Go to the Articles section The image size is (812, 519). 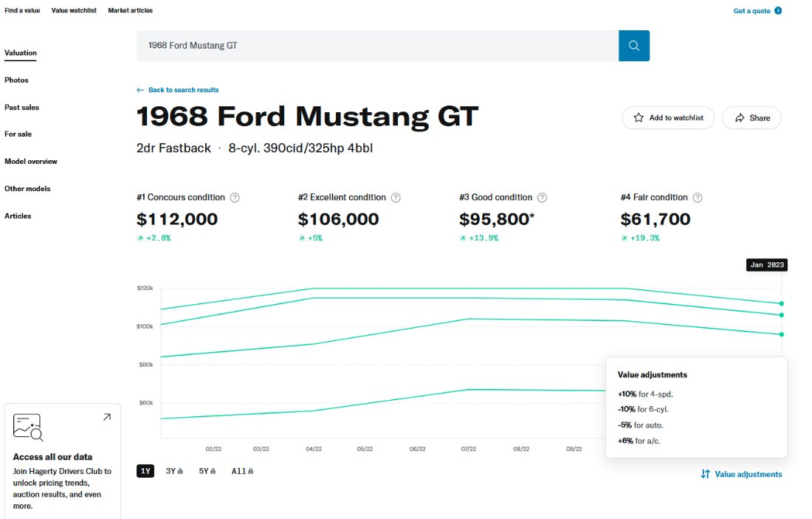(x=18, y=216)
